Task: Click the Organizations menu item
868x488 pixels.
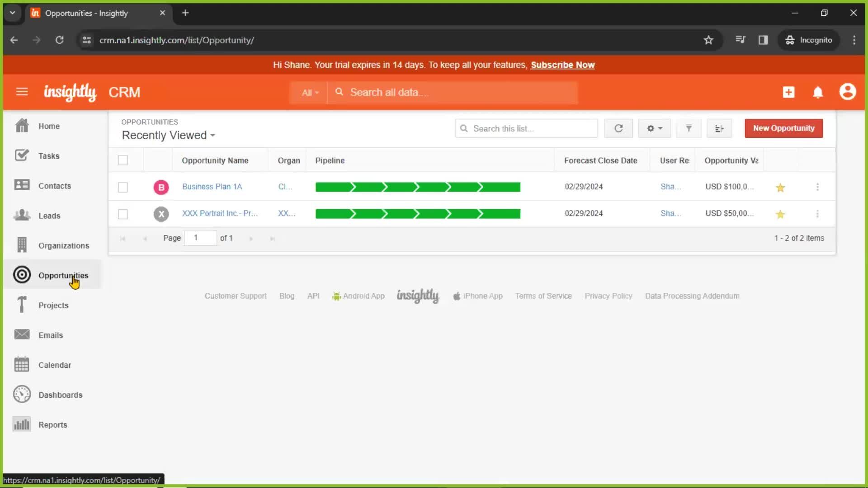Action: [x=64, y=245]
